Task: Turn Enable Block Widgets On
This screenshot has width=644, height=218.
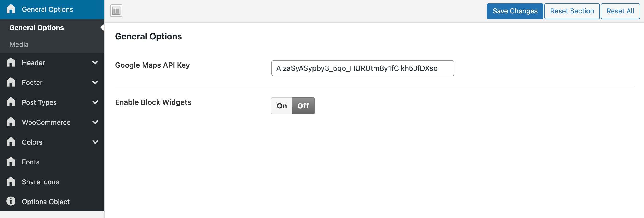Action: click(x=282, y=106)
